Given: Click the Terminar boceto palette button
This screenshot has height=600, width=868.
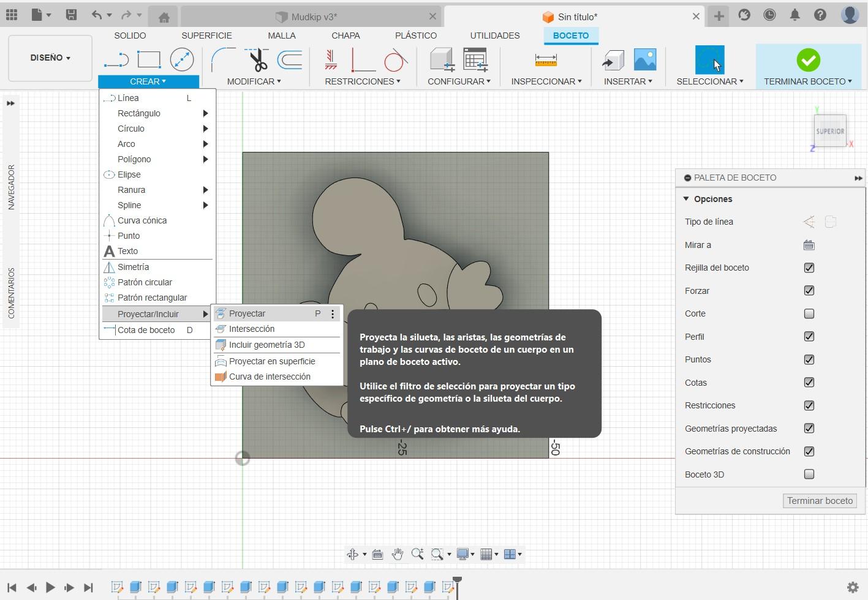Looking at the screenshot, I should (x=820, y=501).
